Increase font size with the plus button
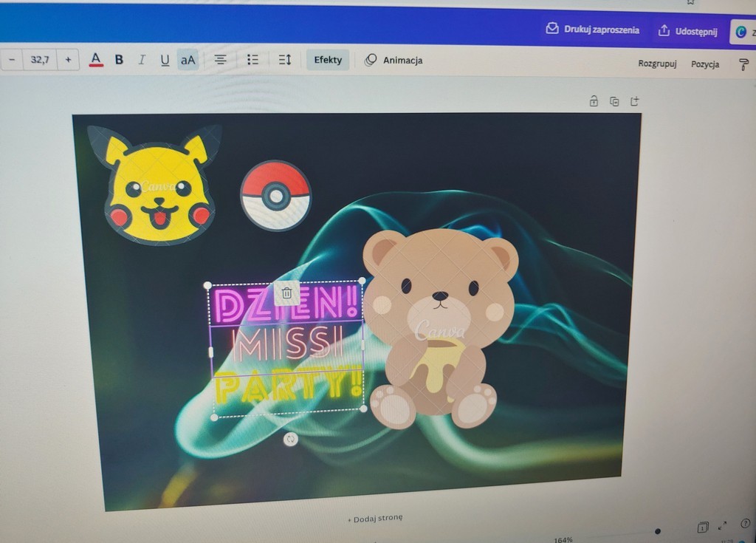Image resolution: width=756 pixels, height=543 pixels. (68, 60)
